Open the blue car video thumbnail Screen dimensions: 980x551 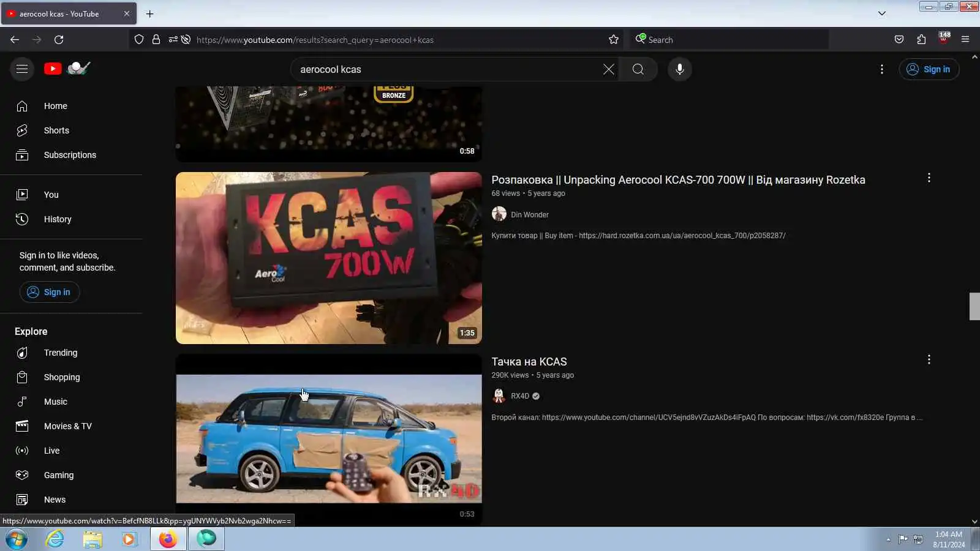pyautogui.click(x=329, y=439)
